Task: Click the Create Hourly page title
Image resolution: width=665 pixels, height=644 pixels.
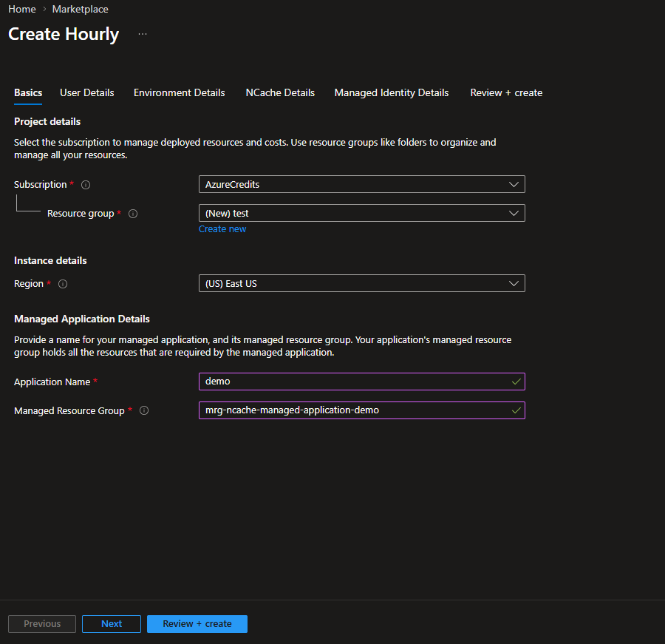Action: click(x=64, y=34)
